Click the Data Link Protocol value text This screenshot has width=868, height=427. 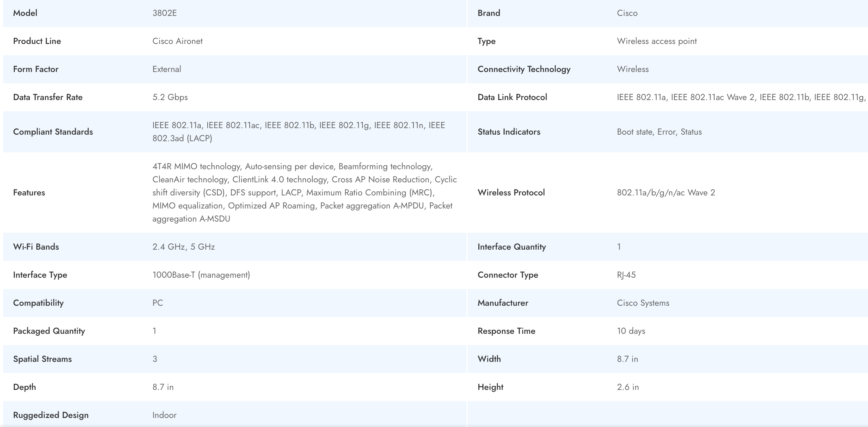pyautogui.click(x=740, y=97)
